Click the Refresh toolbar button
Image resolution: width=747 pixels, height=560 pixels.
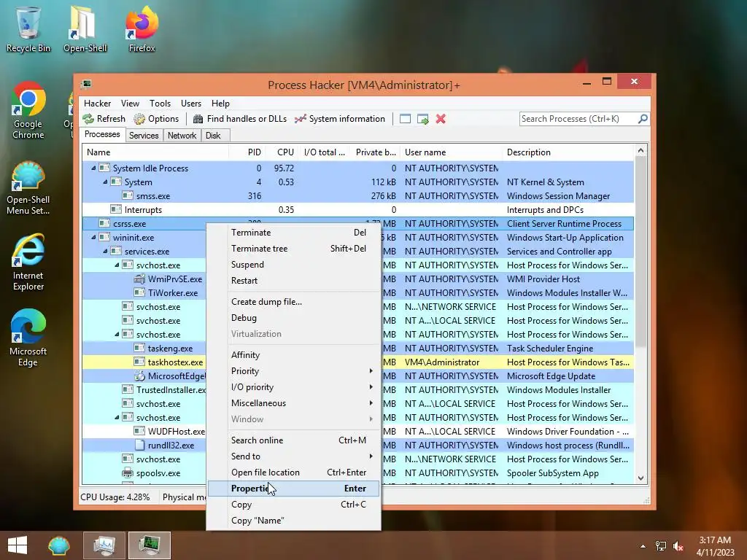click(104, 119)
